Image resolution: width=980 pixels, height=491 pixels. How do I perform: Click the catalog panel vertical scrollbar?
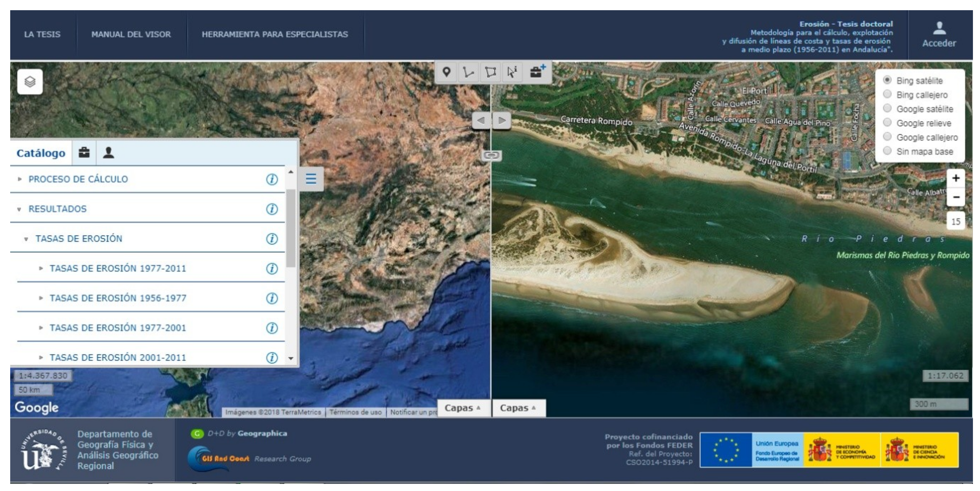pyautogui.click(x=291, y=228)
